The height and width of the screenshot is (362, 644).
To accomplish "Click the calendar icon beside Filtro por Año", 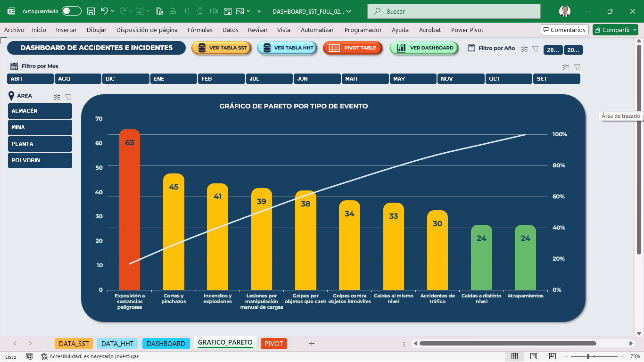I will 471,48.
